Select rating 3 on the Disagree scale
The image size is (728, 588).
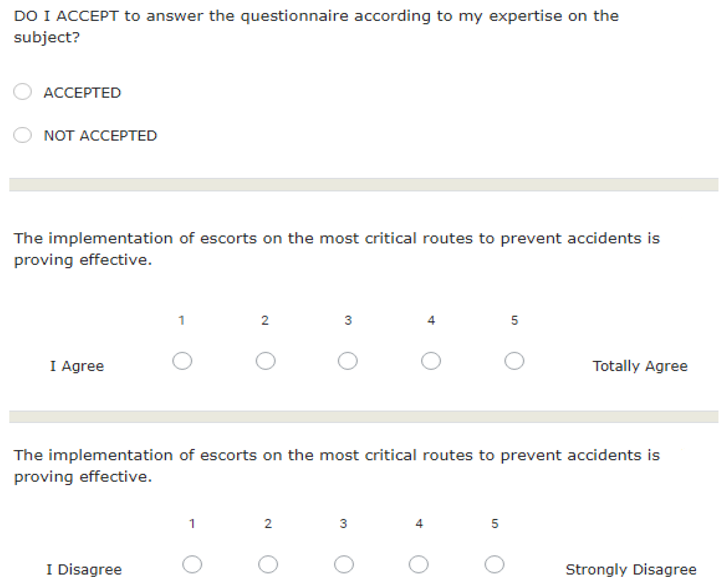(344, 564)
